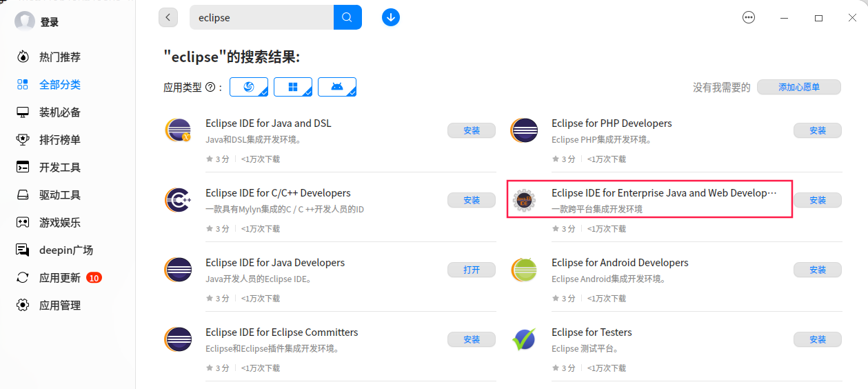Image resolution: width=868 pixels, height=389 pixels.
Task: Click Eclipse for PHP Developers icon
Action: (524, 130)
